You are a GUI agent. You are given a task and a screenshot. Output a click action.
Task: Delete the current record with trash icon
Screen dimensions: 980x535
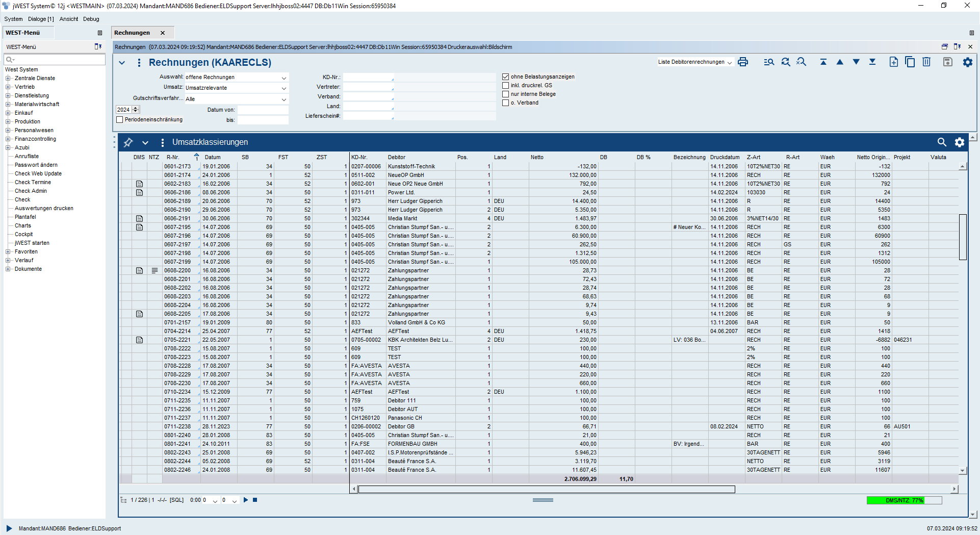click(926, 62)
